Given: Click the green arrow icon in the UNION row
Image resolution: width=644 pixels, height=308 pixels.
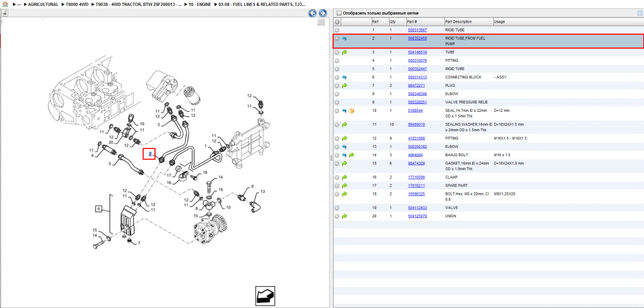Looking at the screenshot, I should [x=345, y=216].
